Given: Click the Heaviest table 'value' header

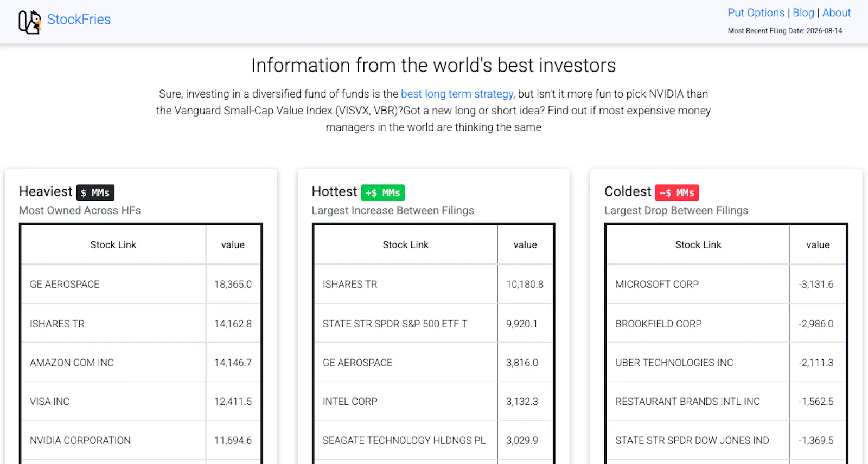Looking at the screenshot, I should click(x=233, y=244).
